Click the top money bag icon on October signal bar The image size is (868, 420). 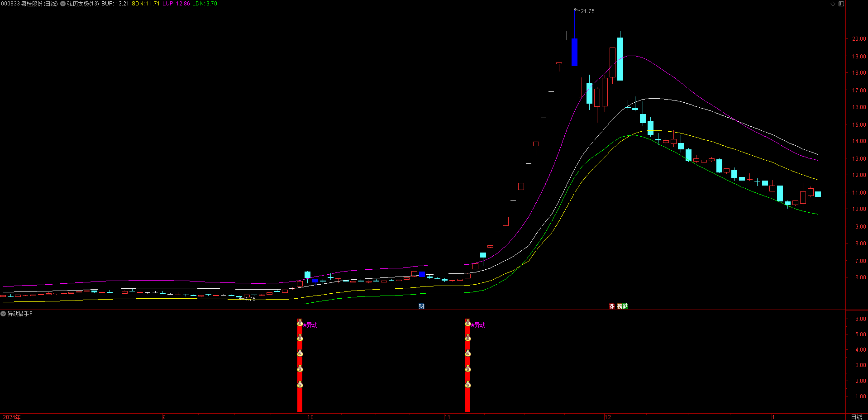pyautogui.click(x=300, y=323)
